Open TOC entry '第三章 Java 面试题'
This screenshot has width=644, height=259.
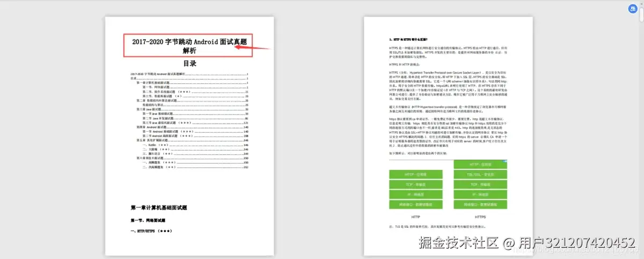[x=192, y=109]
